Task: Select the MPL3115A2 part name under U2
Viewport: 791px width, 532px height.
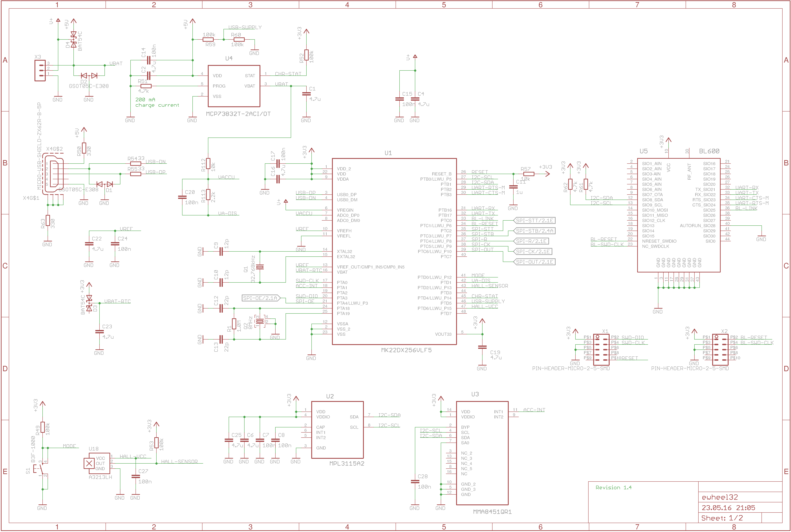Action: click(347, 464)
